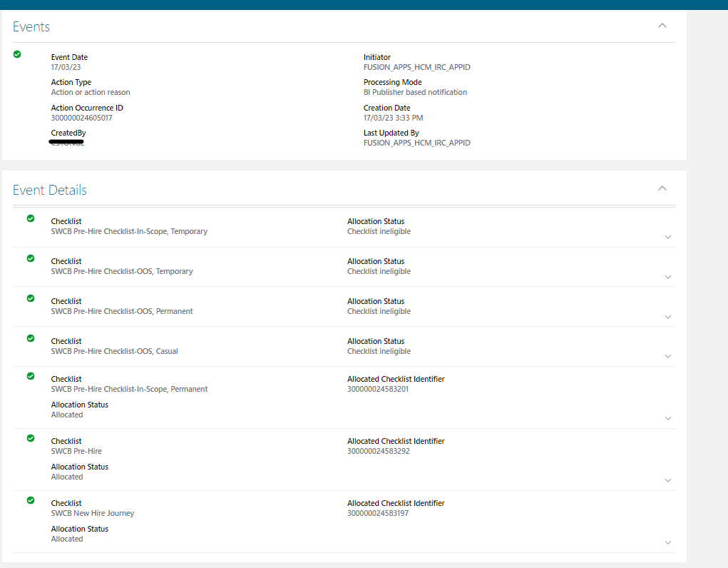The image size is (728, 568).
Task: Expand the SWCB New Hire Journey row
Action: pyautogui.click(x=668, y=542)
